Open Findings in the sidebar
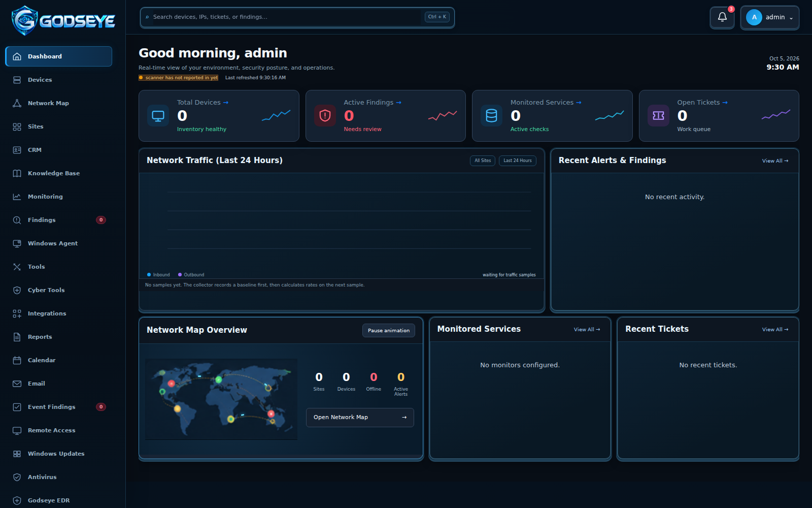The height and width of the screenshot is (508, 812). coord(58,220)
